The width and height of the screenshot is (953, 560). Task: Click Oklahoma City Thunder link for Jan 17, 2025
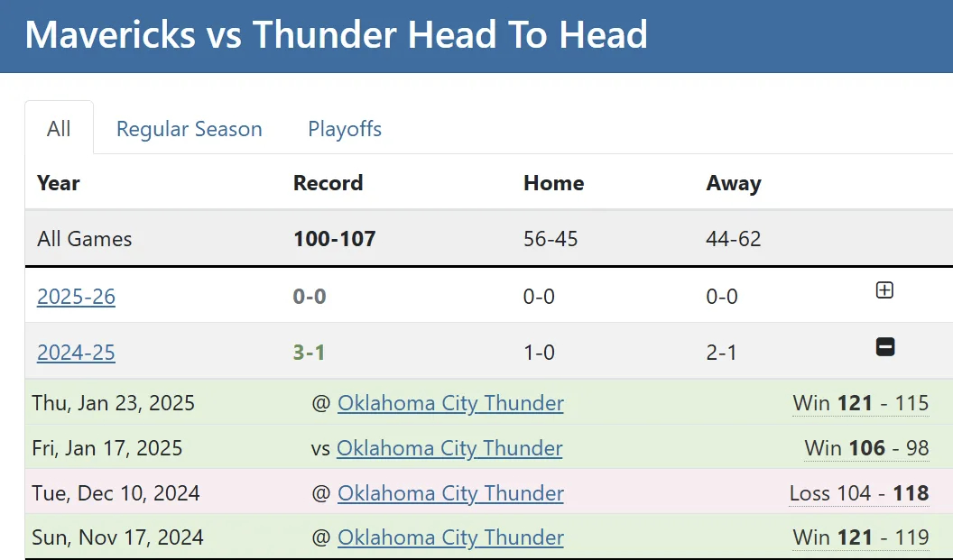(449, 447)
